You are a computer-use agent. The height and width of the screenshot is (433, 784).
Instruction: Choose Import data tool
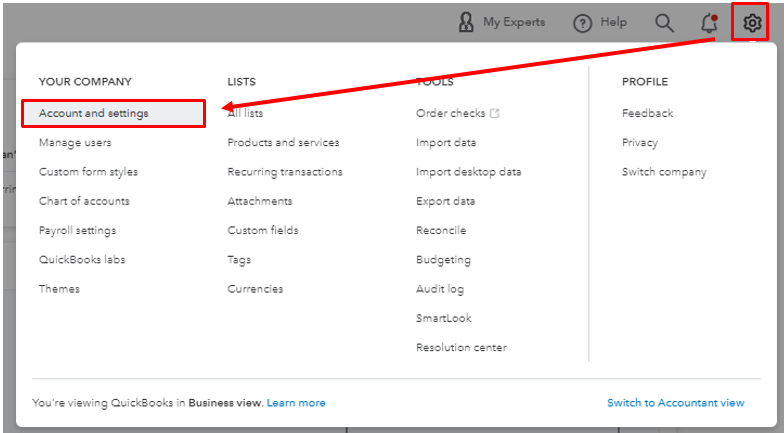click(446, 143)
